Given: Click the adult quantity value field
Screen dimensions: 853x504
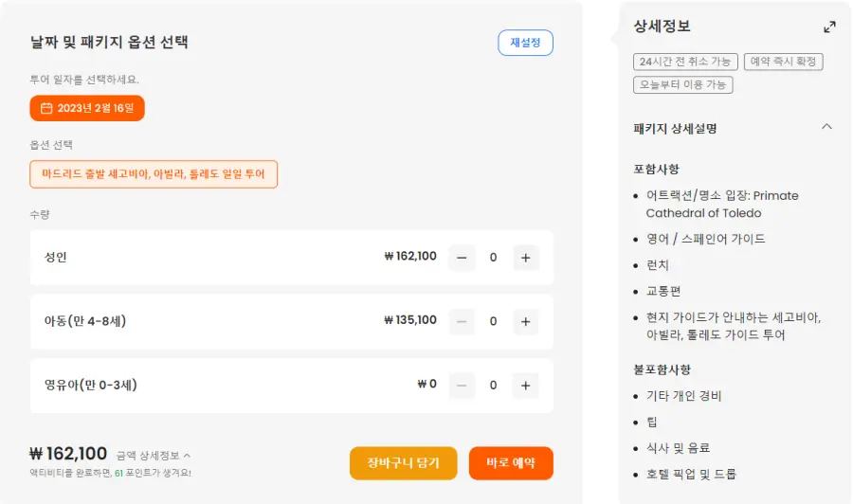Looking at the screenshot, I should (x=494, y=258).
